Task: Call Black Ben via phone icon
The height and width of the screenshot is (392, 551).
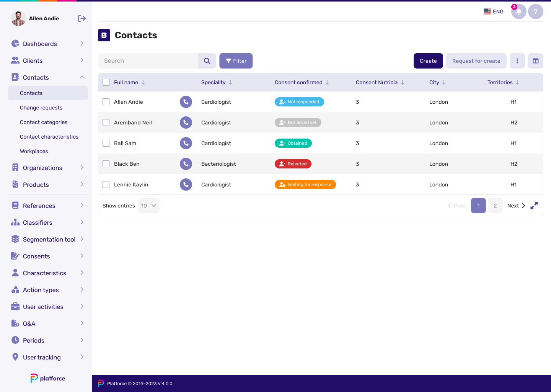Action: click(x=186, y=164)
